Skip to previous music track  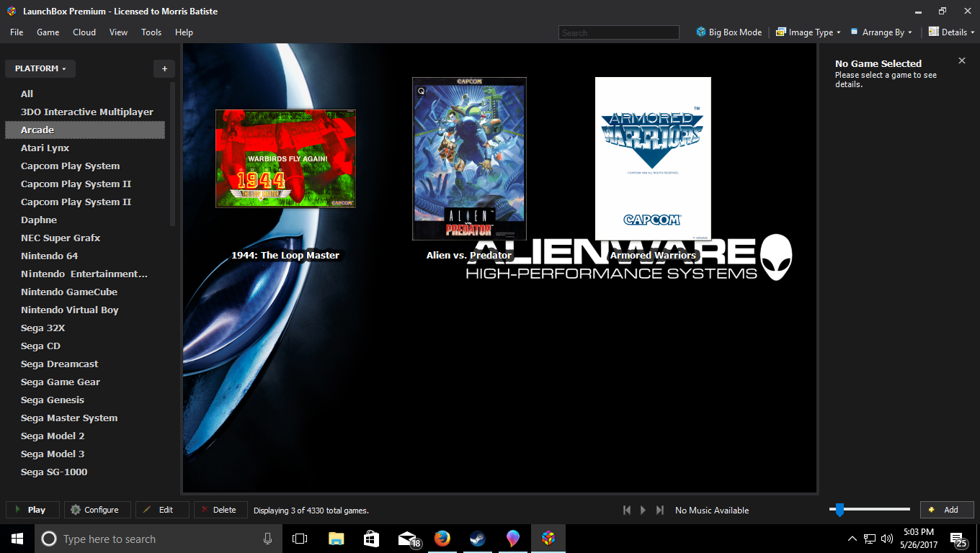pos(627,510)
